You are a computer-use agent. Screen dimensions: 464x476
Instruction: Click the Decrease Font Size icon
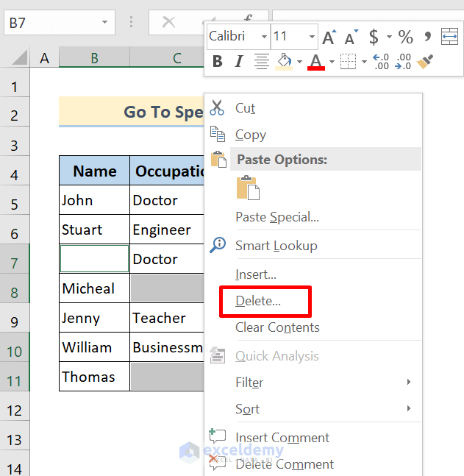point(351,37)
